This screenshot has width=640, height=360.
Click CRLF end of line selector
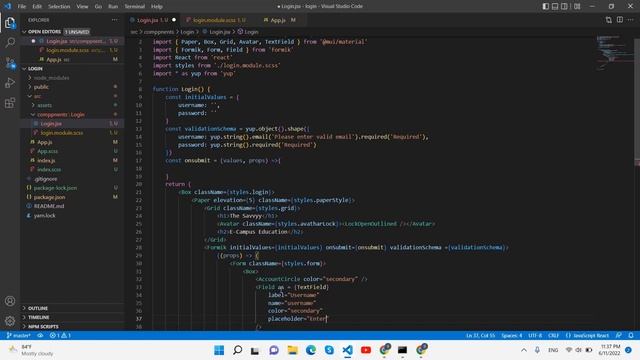point(553,336)
